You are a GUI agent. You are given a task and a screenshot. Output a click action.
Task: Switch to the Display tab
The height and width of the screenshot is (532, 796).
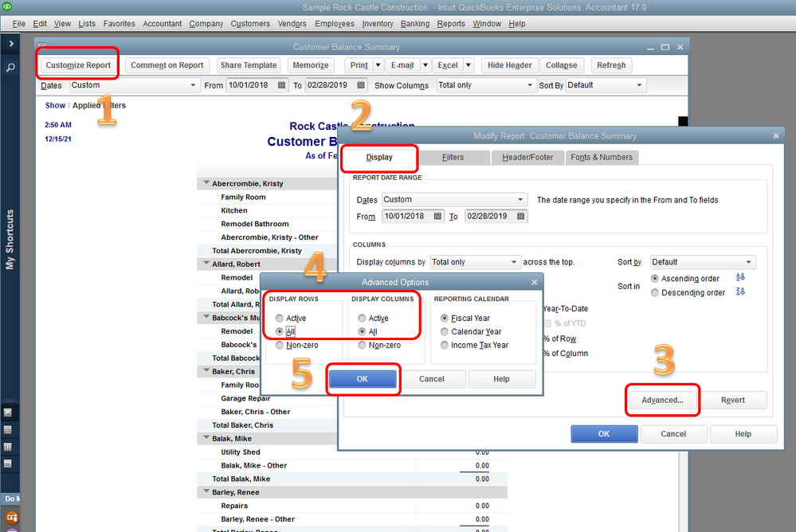coord(379,158)
